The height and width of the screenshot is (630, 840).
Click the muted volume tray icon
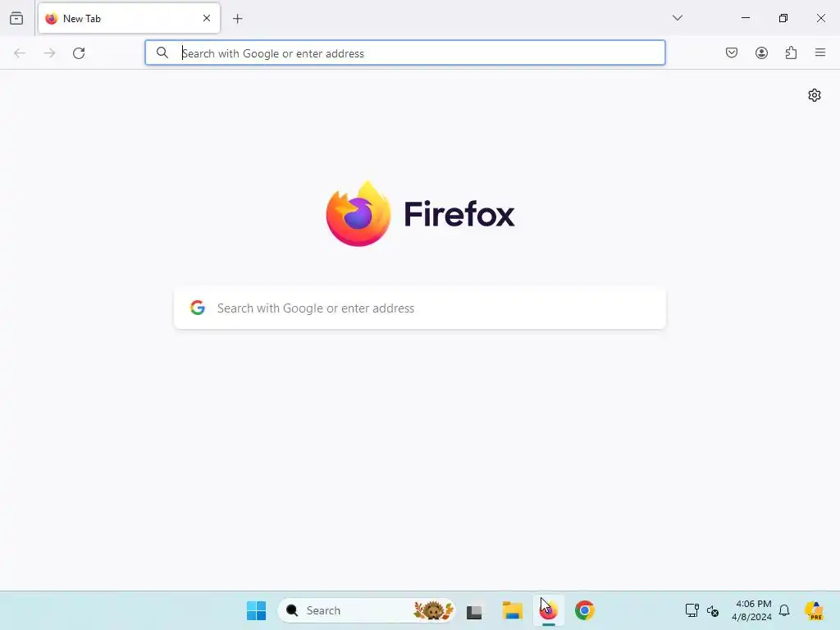(713, 610)
